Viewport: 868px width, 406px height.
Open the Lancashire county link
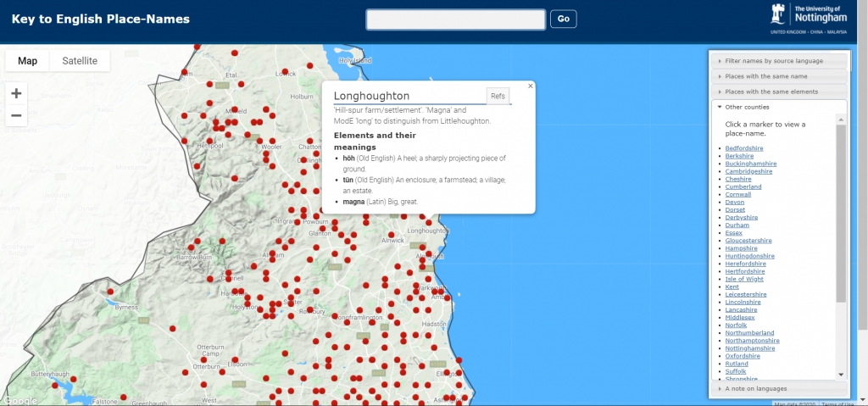742,310
